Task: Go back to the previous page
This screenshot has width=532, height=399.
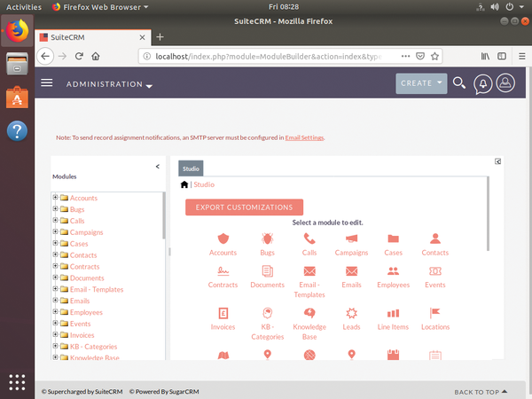Action: pos(45,56)
